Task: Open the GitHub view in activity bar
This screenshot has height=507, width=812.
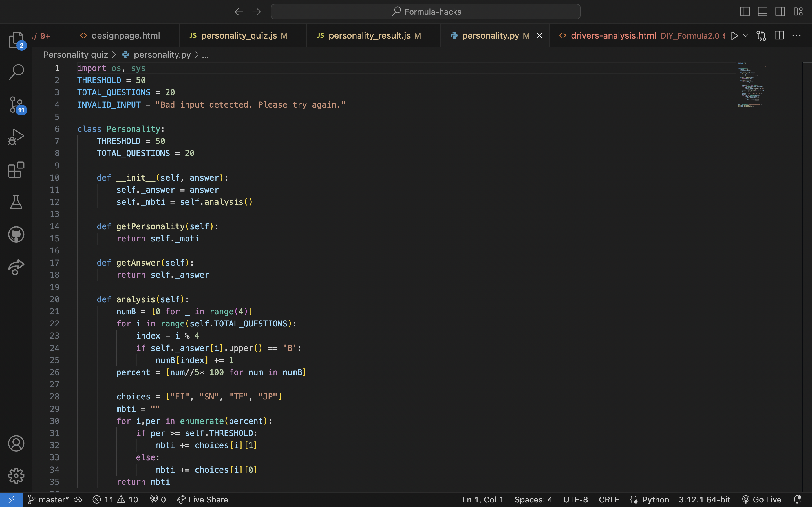Action: click(16, 234)
